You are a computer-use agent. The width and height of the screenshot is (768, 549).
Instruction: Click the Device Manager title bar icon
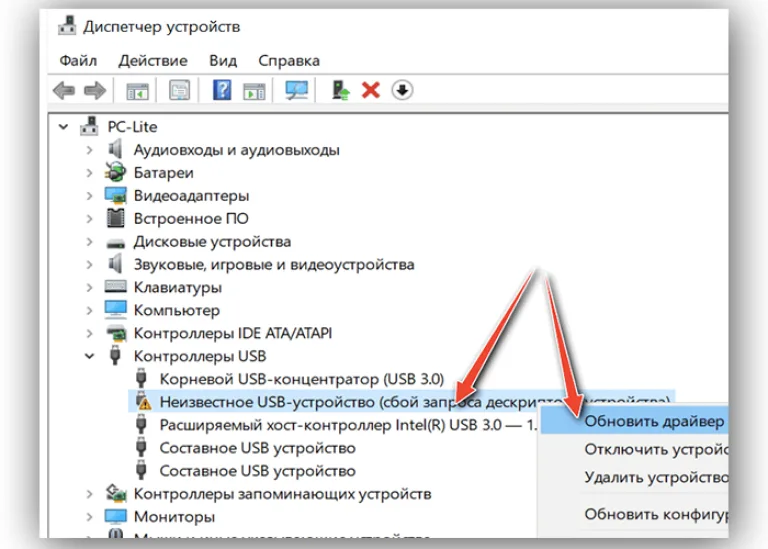click(x=67, y=25)
